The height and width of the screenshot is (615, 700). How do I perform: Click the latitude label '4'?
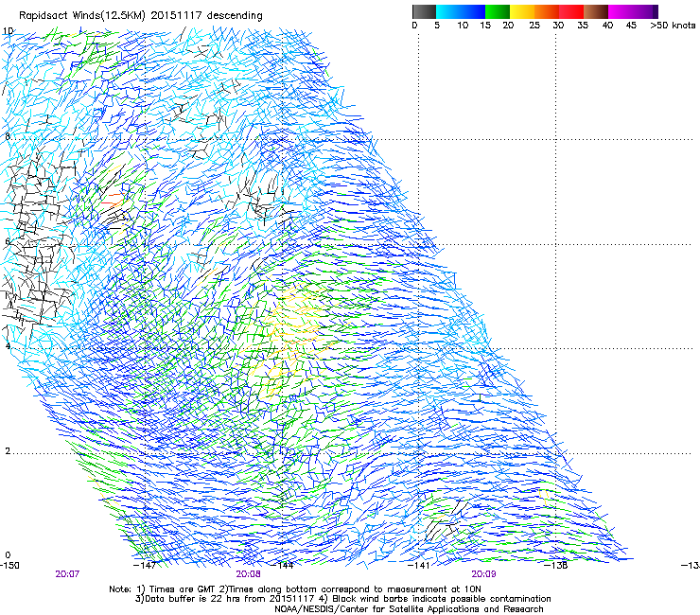(x=8, y=346)
